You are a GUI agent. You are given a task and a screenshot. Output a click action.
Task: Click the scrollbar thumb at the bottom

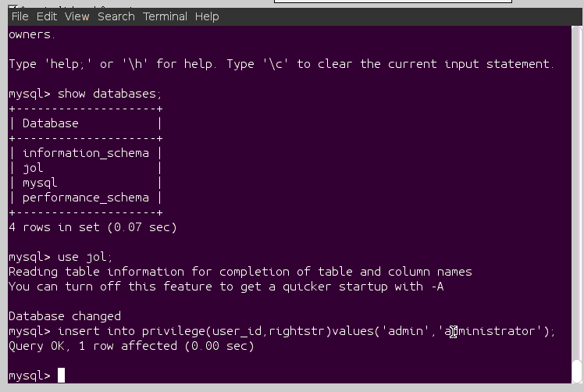tap(577, 371)
